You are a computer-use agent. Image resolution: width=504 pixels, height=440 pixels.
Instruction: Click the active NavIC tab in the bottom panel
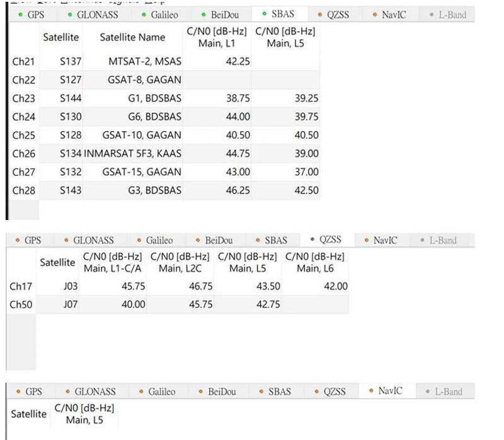coord(387,391)
